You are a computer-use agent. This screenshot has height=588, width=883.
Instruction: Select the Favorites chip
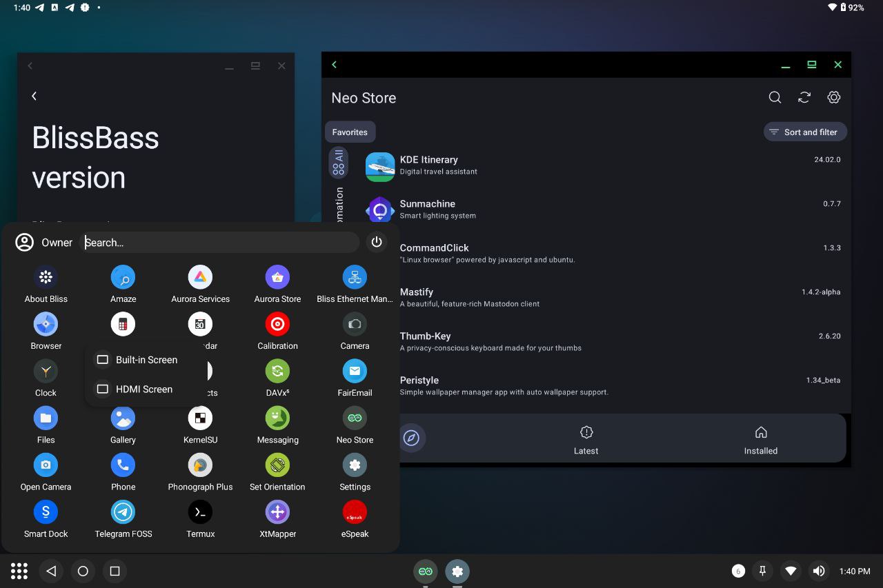pos(350,132)
